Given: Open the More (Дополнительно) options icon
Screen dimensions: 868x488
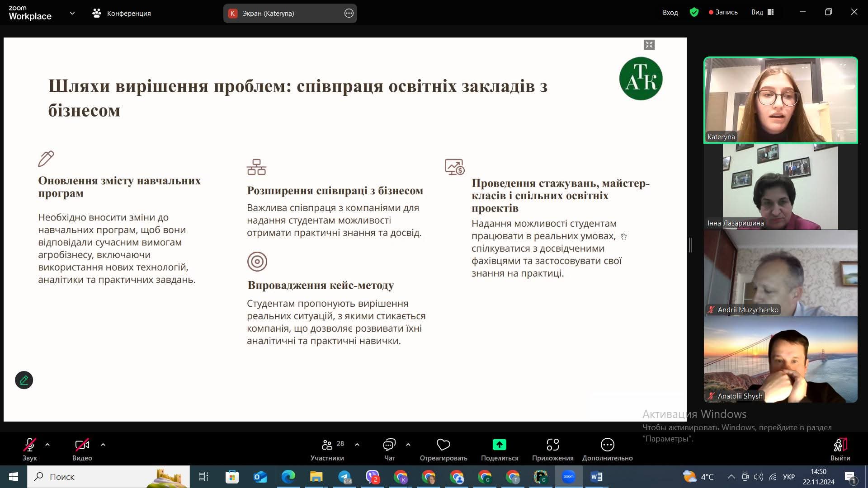Looking at the screenshot, I should (x=607, y=445).
